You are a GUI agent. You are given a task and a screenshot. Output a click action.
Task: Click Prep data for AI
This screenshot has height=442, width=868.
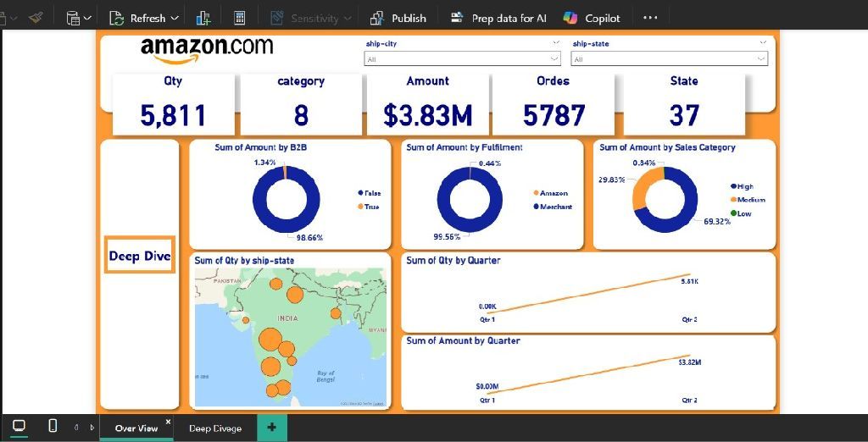coord(499,18)
